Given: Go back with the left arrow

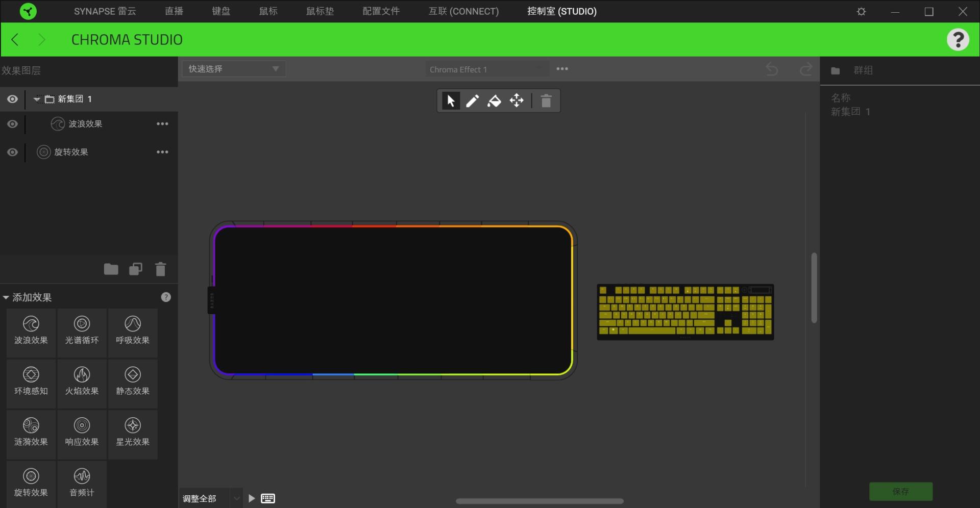Looking at the screenshot, I should pos(15,39).
